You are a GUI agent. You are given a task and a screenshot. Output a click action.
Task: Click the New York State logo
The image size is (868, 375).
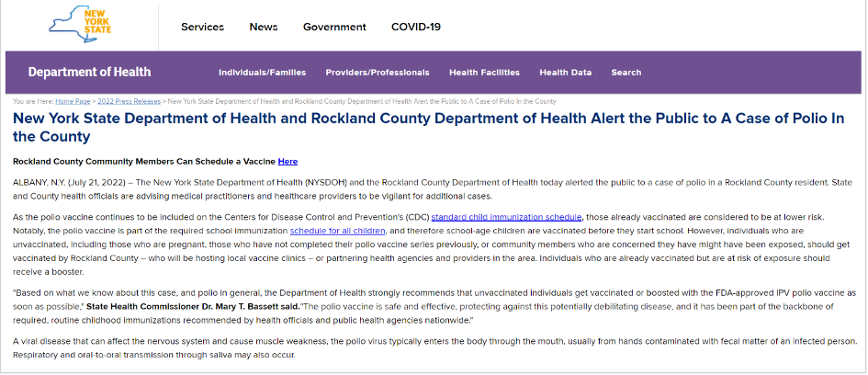tap(81, 25)
